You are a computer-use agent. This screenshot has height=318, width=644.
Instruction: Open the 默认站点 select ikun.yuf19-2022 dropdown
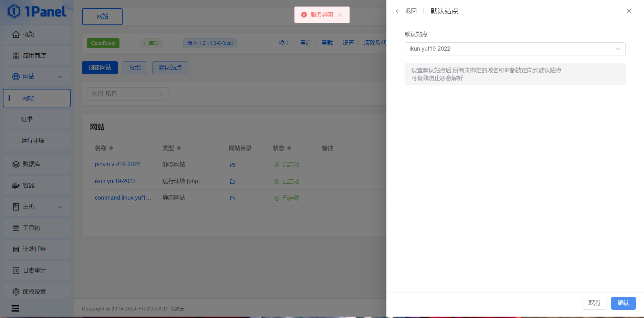click(x=515, y=49)
